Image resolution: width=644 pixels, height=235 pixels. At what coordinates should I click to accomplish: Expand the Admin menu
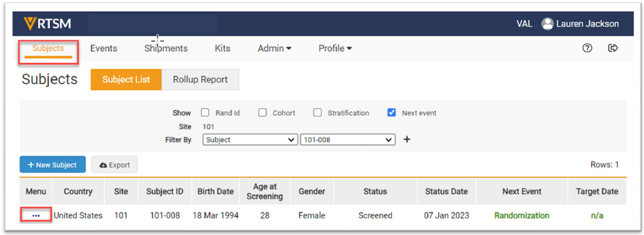click(x=274, y=49)
